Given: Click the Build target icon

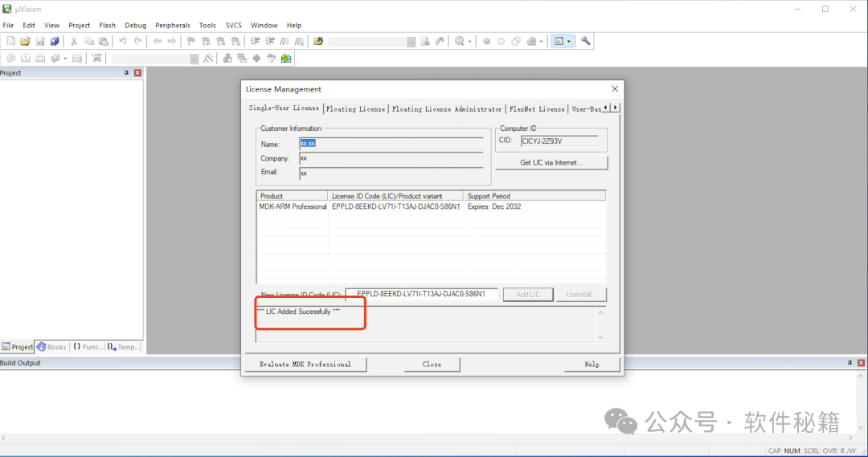Looking at the screenshot, I should [x=26, y=58].
